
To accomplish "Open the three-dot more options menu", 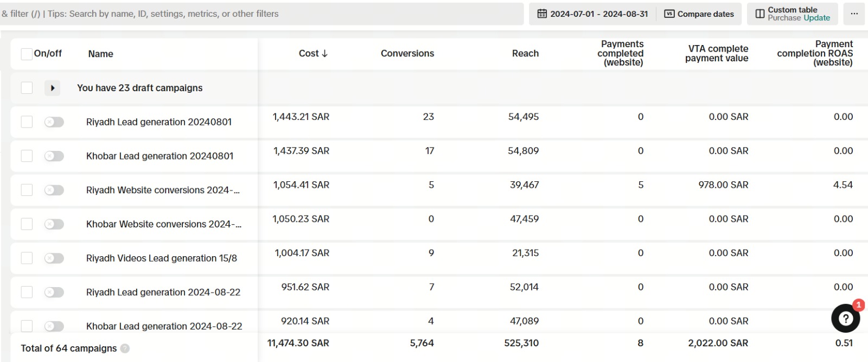I will [x=854, y=14].
